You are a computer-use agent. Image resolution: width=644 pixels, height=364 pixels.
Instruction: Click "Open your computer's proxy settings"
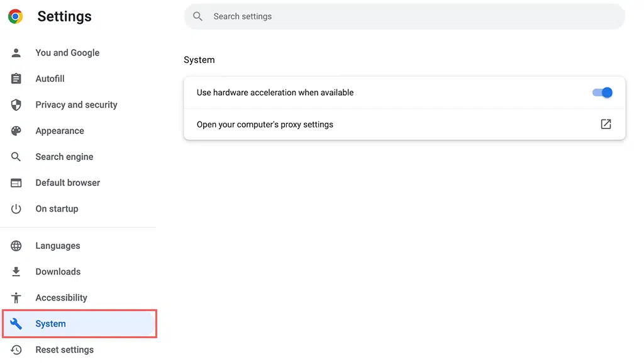click(x=265, y=125)
